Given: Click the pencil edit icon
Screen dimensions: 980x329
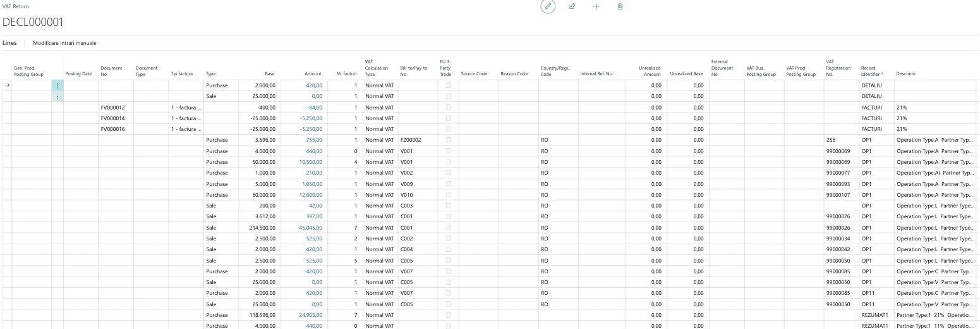Looking at the screenshot, I should point(548,6).
